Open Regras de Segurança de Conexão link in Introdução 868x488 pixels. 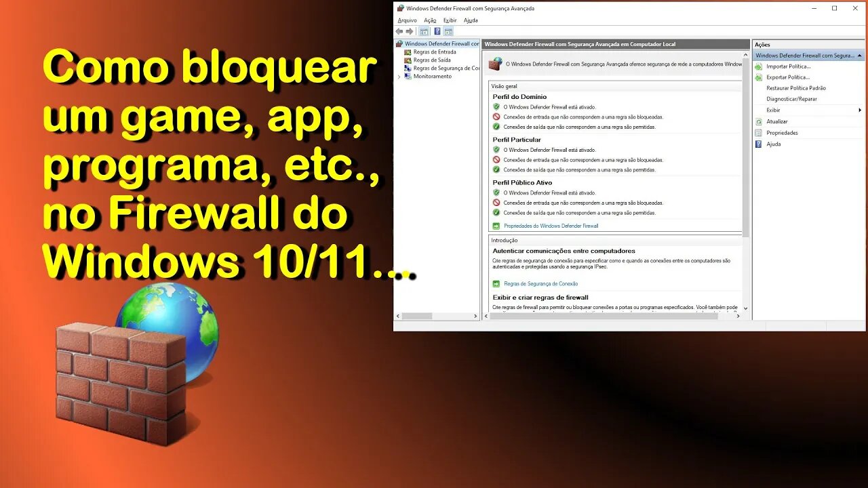click(x=541, y=284)
